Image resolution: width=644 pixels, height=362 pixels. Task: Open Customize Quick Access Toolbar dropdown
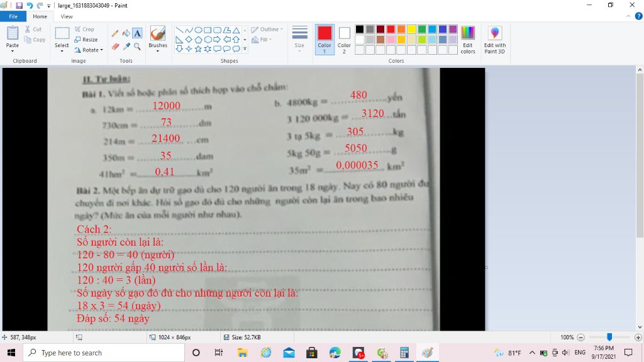coord(49,6)
